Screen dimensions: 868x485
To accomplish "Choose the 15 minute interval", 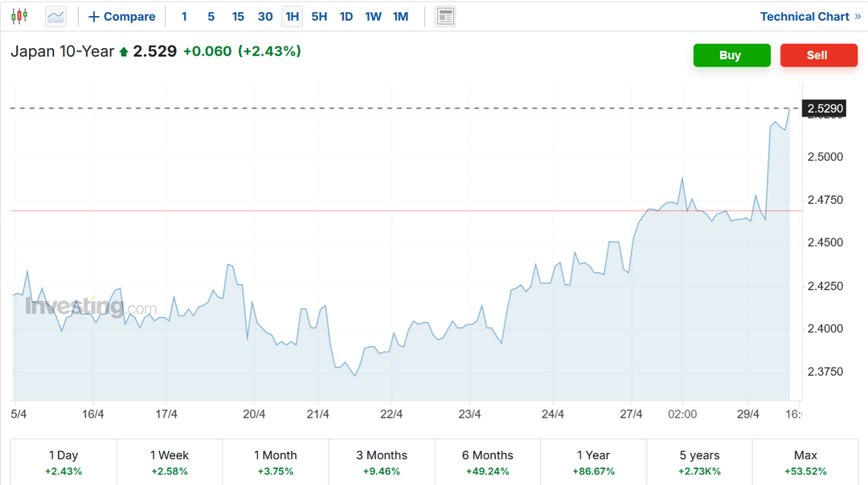I will pos(238,16).
